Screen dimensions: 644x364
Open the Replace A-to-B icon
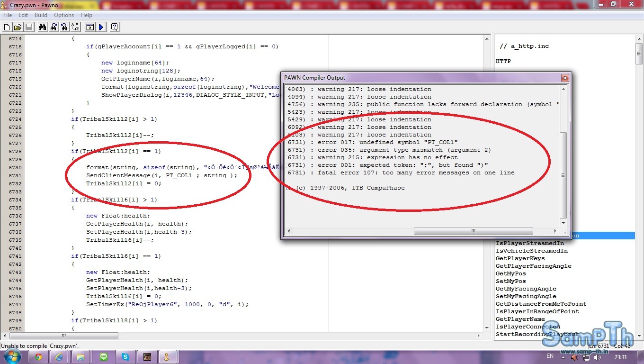(x=75, y=27)
